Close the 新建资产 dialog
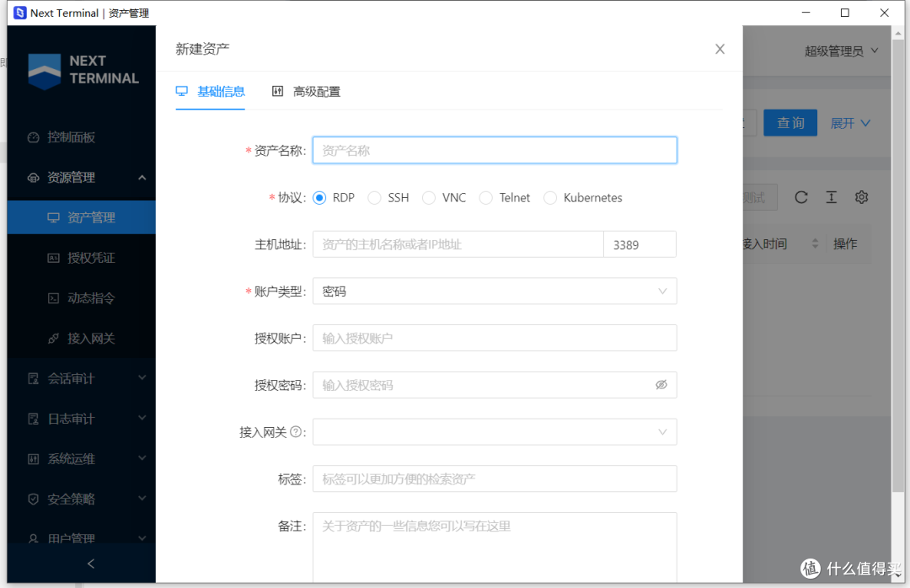This screenshot has width=910, height=588. pyautogui.click(x=720, y=50)
